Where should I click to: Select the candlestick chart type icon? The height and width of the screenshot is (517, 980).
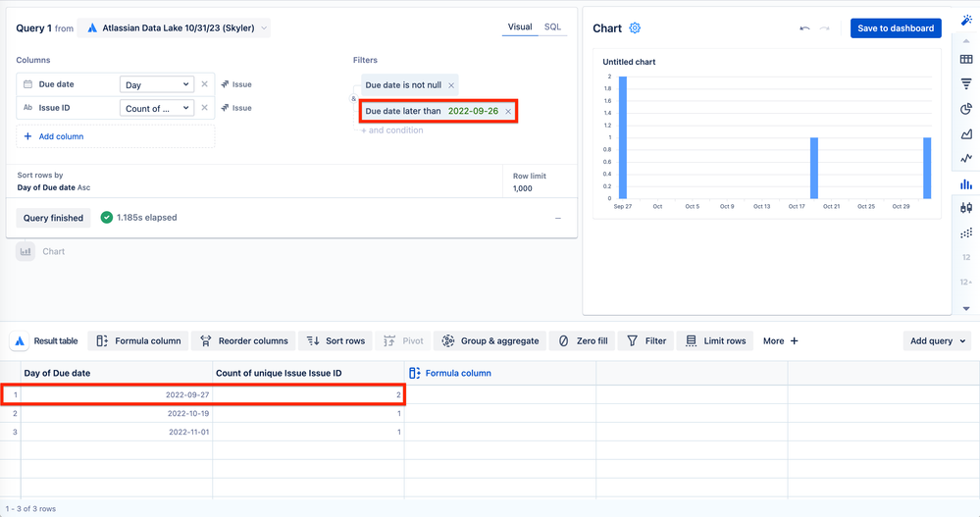[966, 208]
